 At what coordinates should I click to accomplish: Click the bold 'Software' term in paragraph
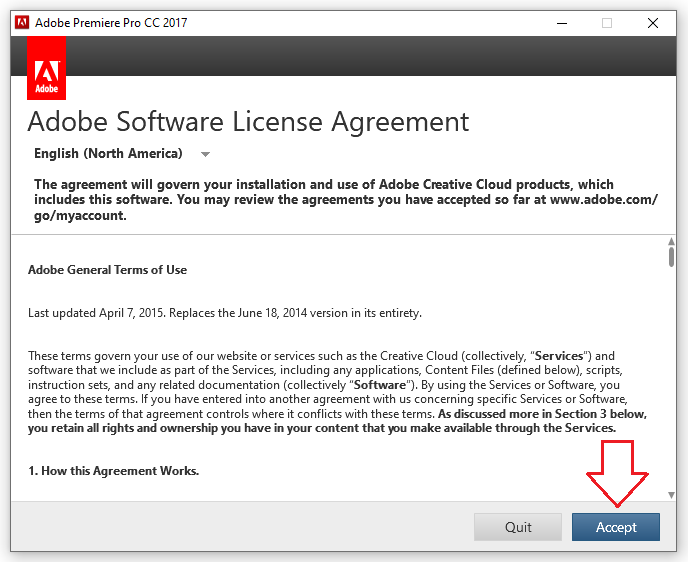380,385
